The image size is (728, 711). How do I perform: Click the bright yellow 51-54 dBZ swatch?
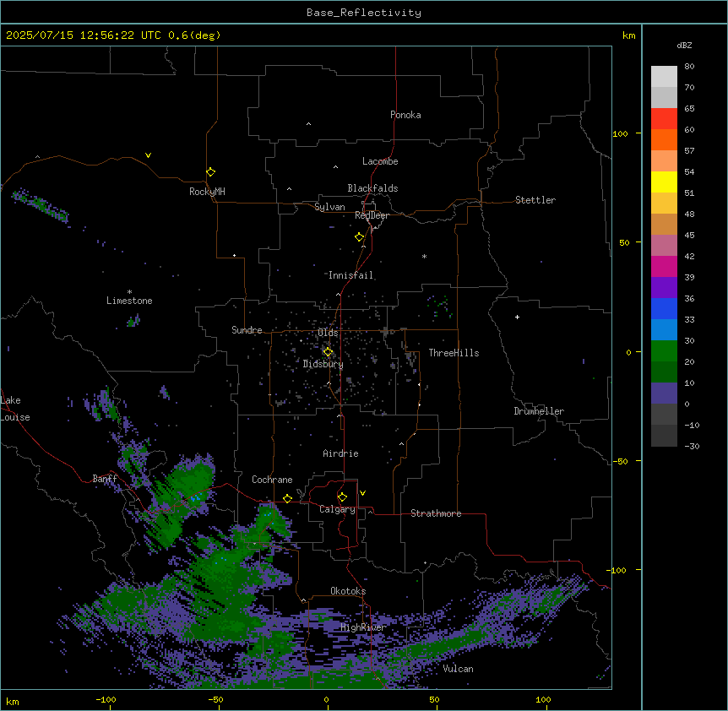664,182
